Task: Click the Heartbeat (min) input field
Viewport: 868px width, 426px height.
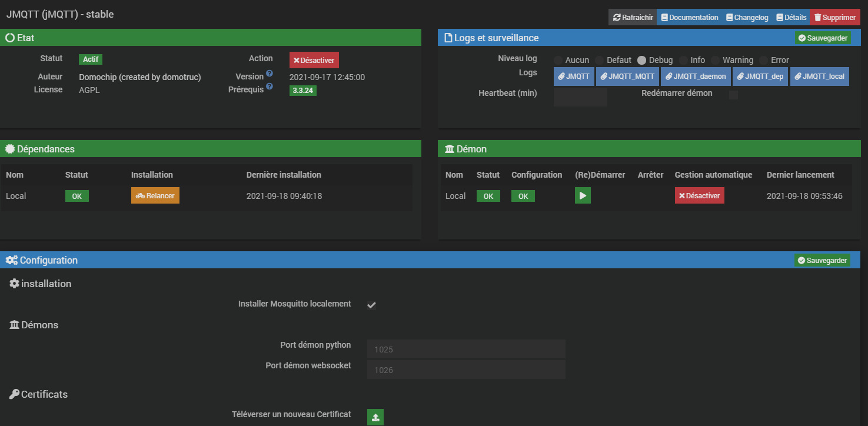Action: point(580,96)
